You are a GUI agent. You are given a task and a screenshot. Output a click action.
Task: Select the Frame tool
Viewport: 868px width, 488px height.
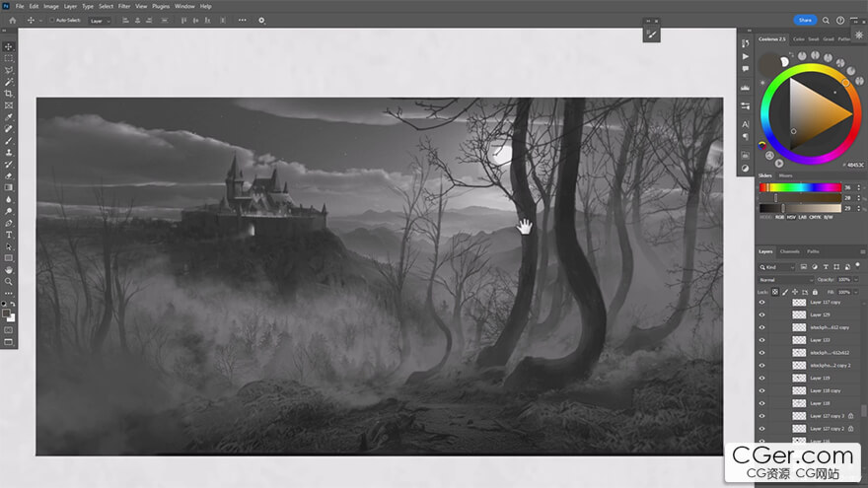(8, 105)
